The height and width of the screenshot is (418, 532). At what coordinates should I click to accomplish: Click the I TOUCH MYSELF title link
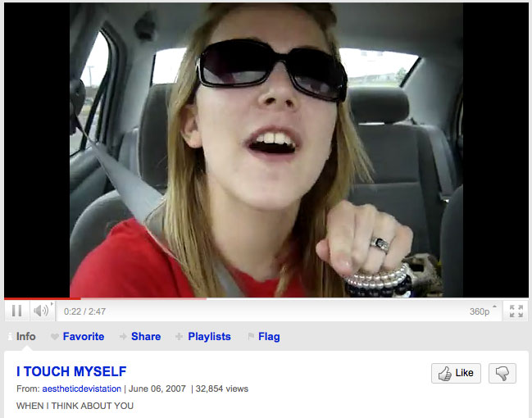pyautogui.click(x=71, y=371)
